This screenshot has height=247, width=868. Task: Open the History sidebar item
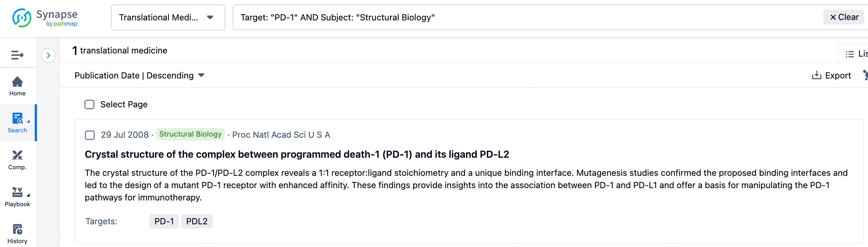click(17, 234)
